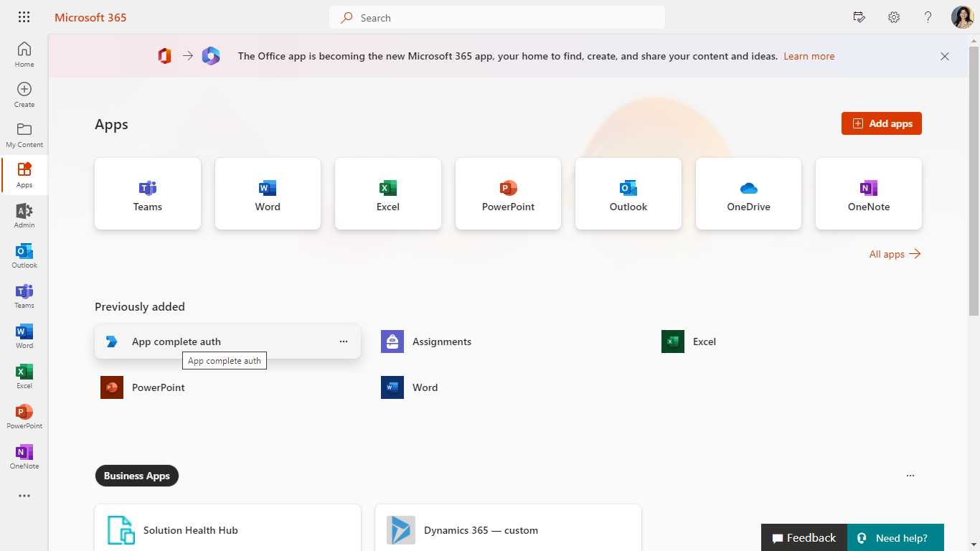Open Settings gear icon

(x=894, y=17)
